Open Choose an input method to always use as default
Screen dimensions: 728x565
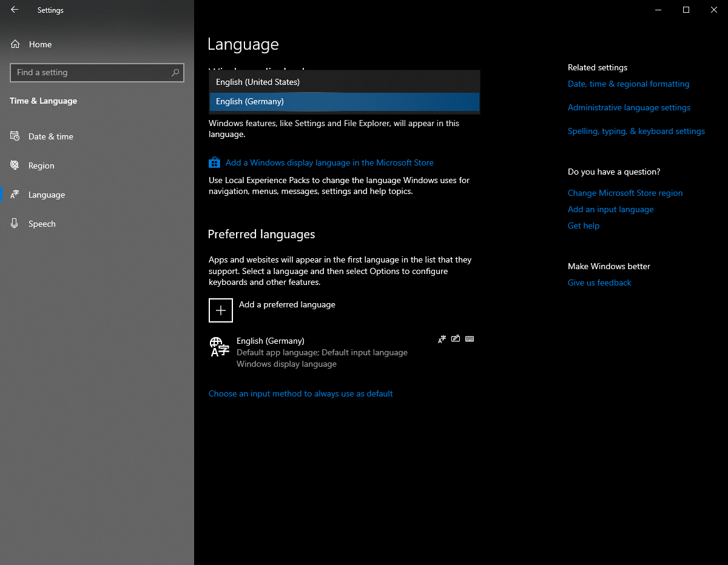[x=301, y=393]
